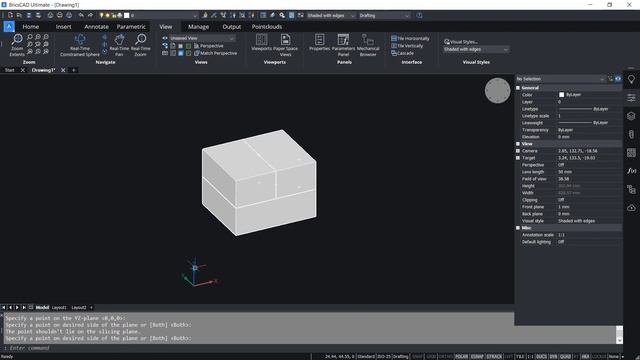Open the No Selection dropdown in Properties
Screen dimensions: 640x360
pyautogui.click(x=560, y=79)
